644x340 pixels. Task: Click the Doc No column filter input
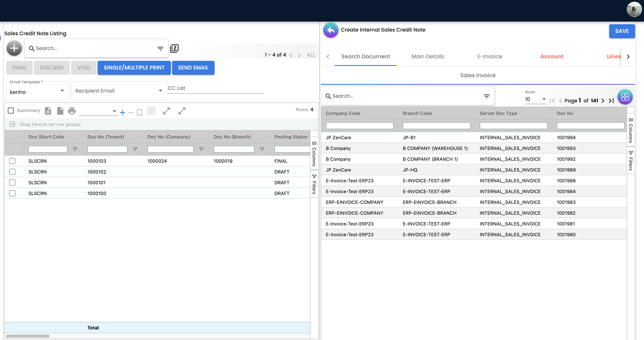point(590,126)
